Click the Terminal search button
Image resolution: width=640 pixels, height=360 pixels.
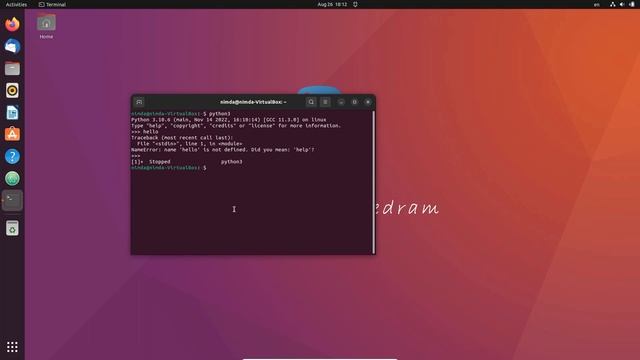point(311,102)
